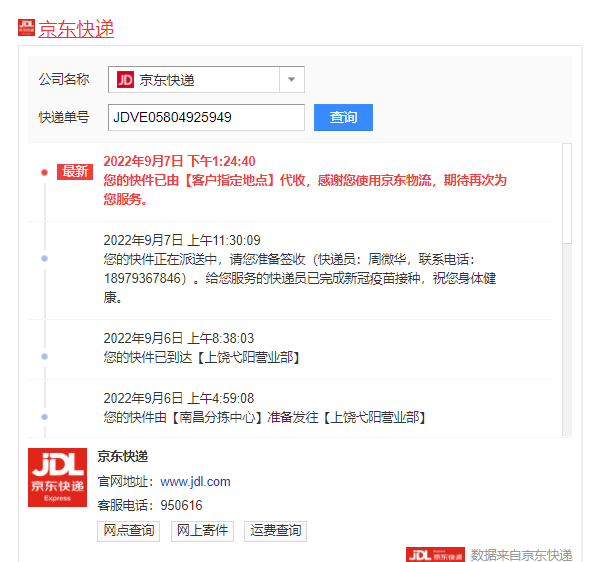Click the 客服电话 number 950616

click(181, 505)
